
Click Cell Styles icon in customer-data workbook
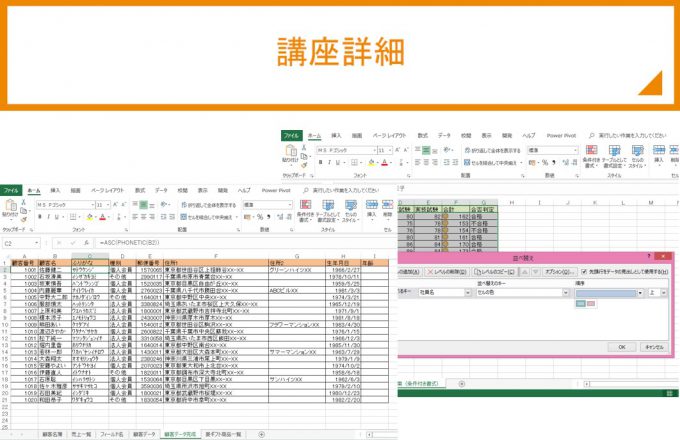tap(350, 205)
